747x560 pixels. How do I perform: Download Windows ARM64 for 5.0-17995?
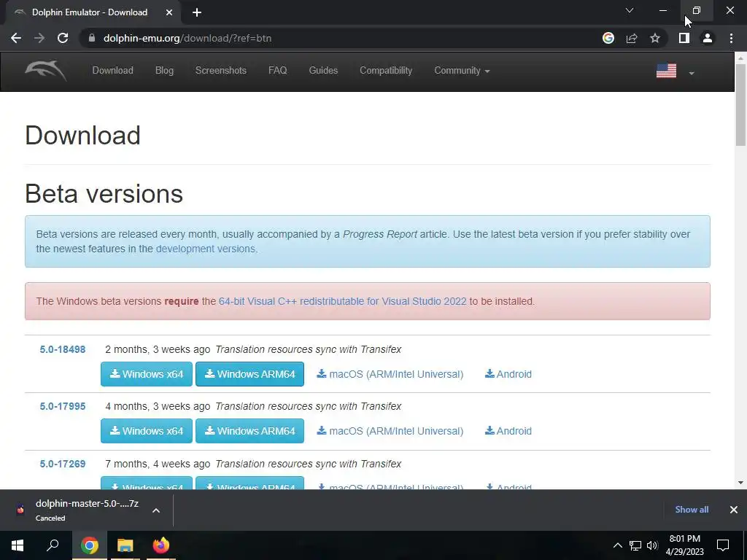(x=249, y=431)
